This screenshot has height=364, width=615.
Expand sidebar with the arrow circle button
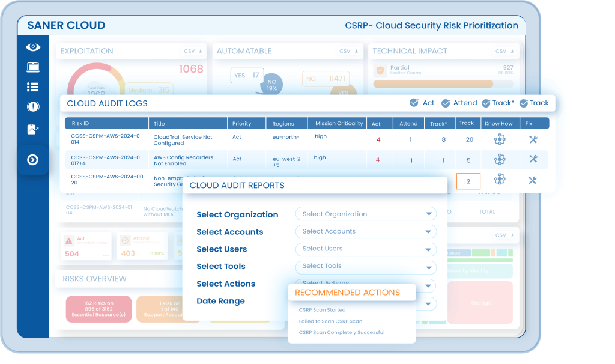(33, 160)
